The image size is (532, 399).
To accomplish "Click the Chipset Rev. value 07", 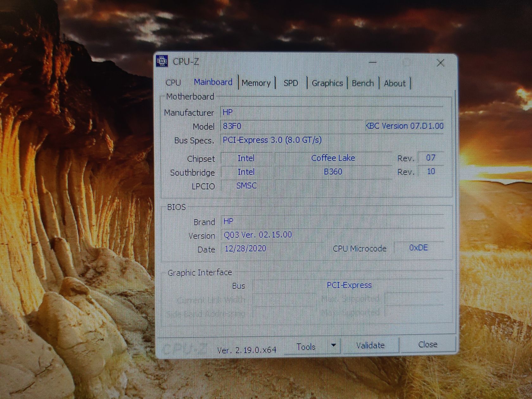I will click(430, 158).
